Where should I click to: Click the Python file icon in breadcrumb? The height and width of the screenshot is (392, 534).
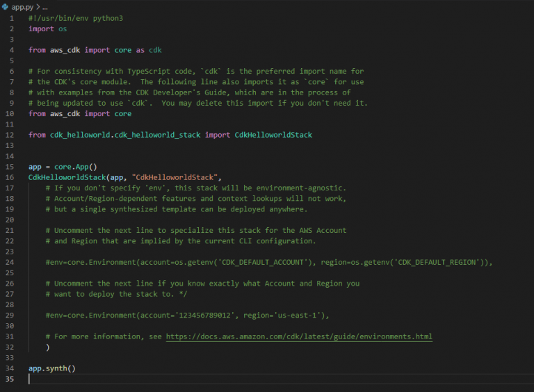pos(6,6)
